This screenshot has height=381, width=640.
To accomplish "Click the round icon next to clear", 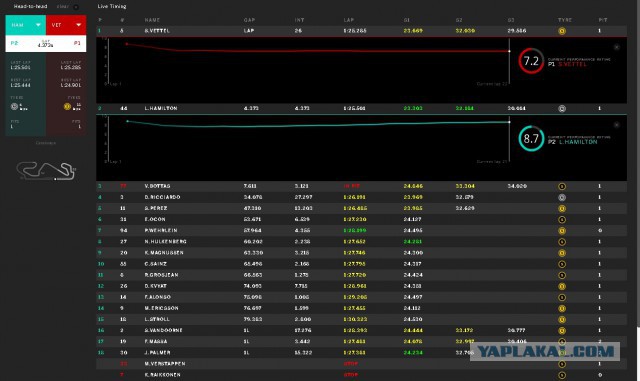I will point(76,7).
